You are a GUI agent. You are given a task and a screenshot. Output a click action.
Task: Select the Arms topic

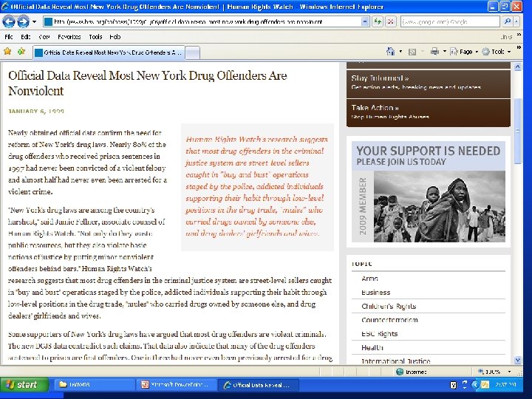(369, 279)
